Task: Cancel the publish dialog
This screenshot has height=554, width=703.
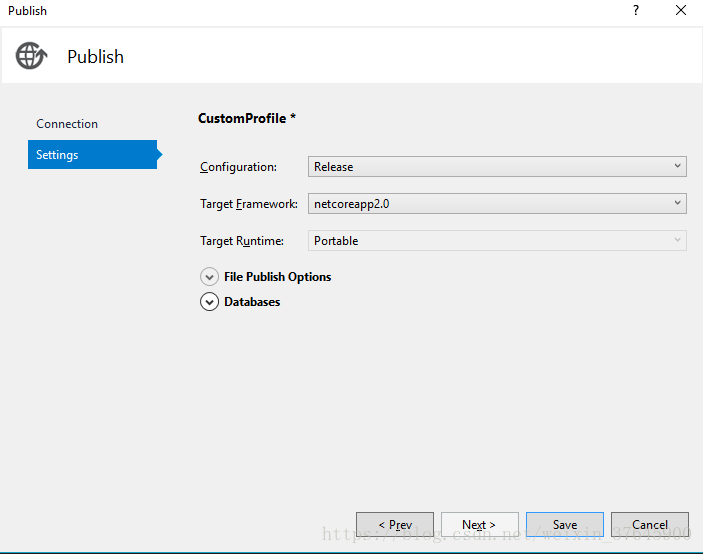Action: (x=650, y=525)
